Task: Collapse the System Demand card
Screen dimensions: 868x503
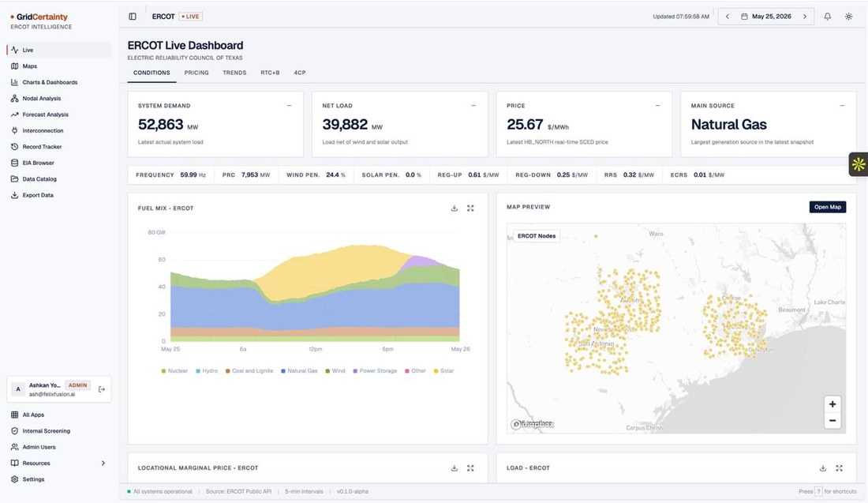Action: [289, 105]
